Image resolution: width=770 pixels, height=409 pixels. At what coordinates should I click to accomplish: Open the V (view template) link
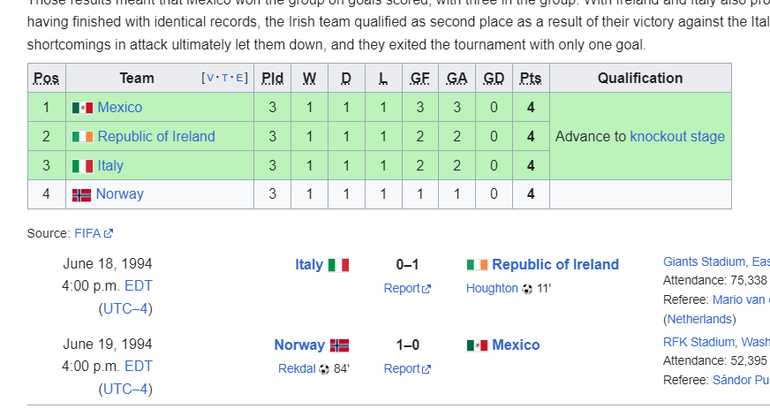pos(210,78)
